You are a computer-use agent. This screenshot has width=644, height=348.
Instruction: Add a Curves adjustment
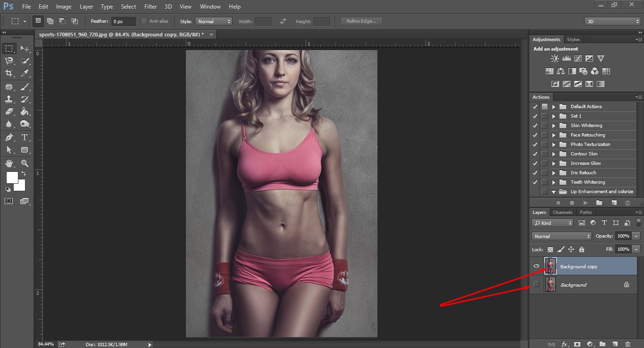tap(578, 59)
